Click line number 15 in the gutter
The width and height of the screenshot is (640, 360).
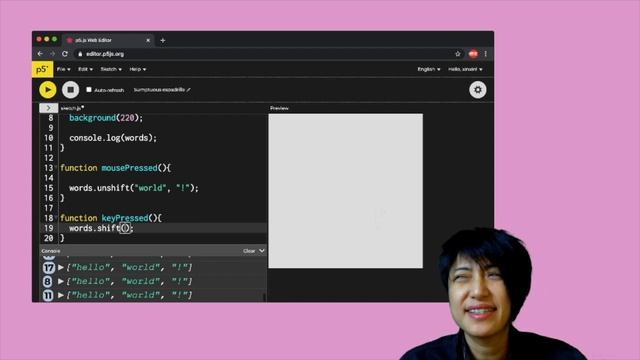pyautogui.click(x=49, y=188)
